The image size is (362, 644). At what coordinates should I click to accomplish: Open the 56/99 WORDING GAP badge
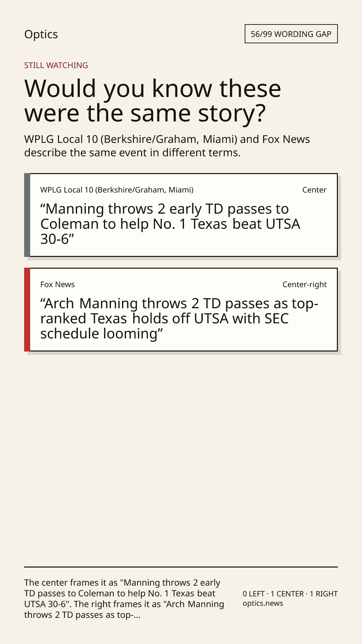291,34
